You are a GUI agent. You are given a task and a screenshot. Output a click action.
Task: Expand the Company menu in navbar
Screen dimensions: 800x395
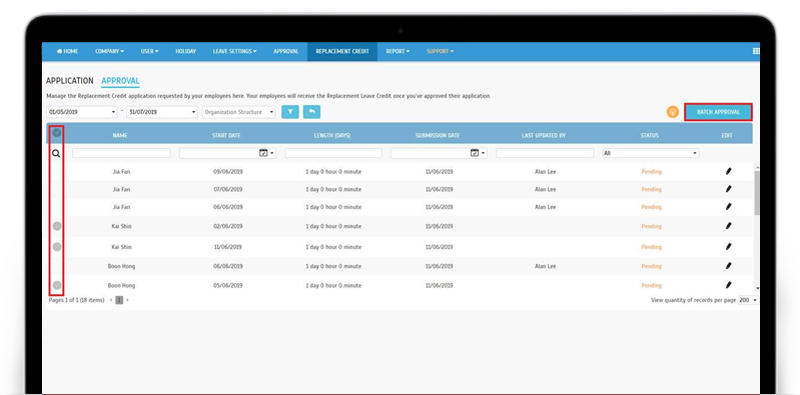click(x=110, y=52)
